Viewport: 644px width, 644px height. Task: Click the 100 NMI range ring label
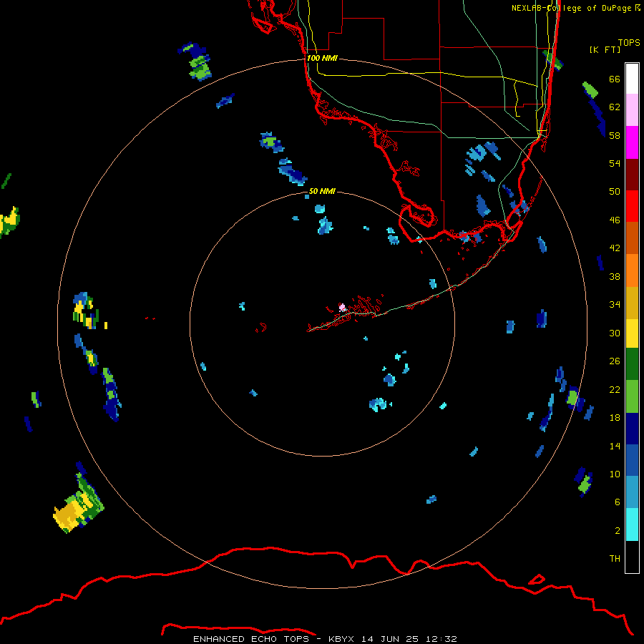[322, 58]
